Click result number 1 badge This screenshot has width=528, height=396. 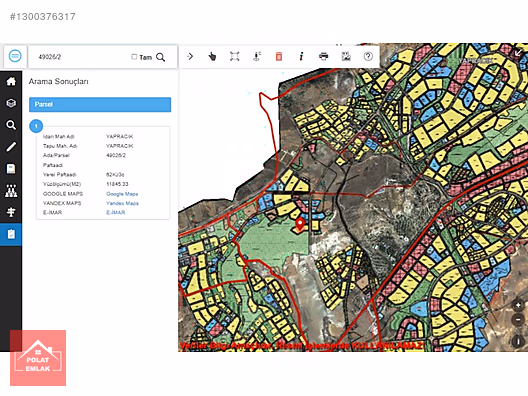coord(36,126)
